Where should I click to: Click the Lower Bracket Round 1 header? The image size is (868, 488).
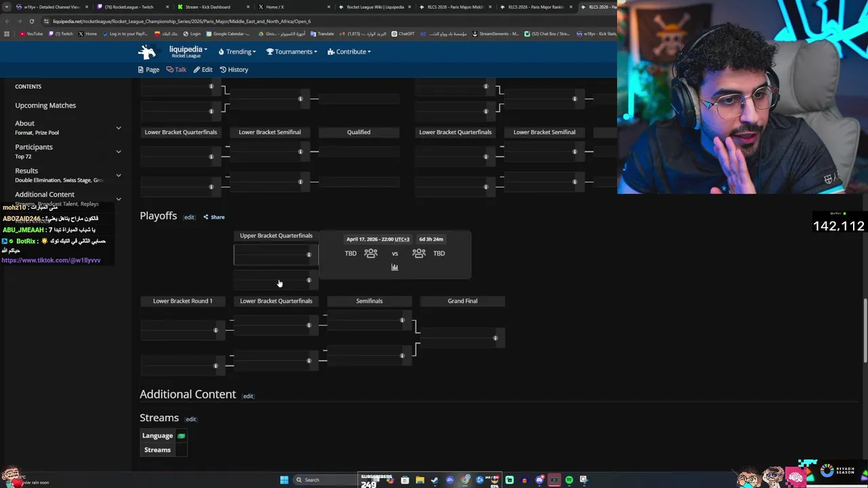coord(182,301)
